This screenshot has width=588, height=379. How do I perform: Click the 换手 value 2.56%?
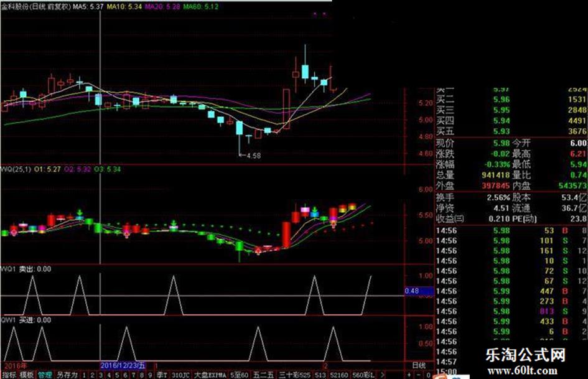pyautogui.click(x=499, y=197)
